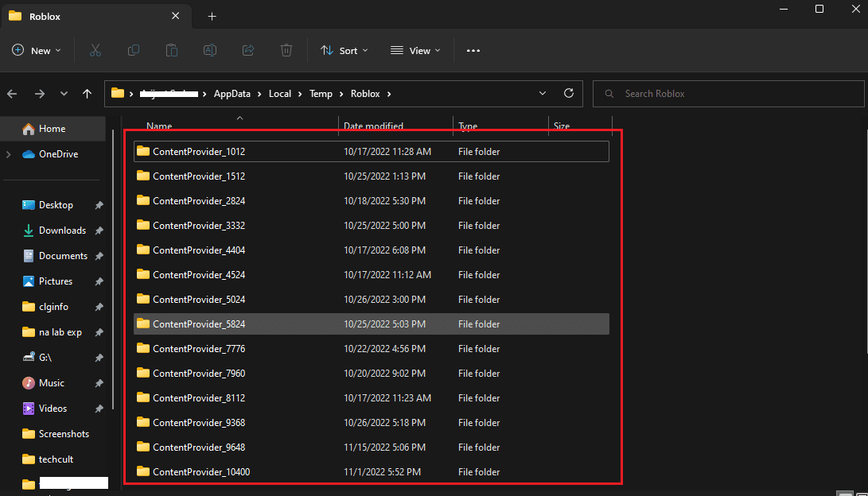868x496 pixels.
Task: Refresh the current folder view
Action: [568, 93]
